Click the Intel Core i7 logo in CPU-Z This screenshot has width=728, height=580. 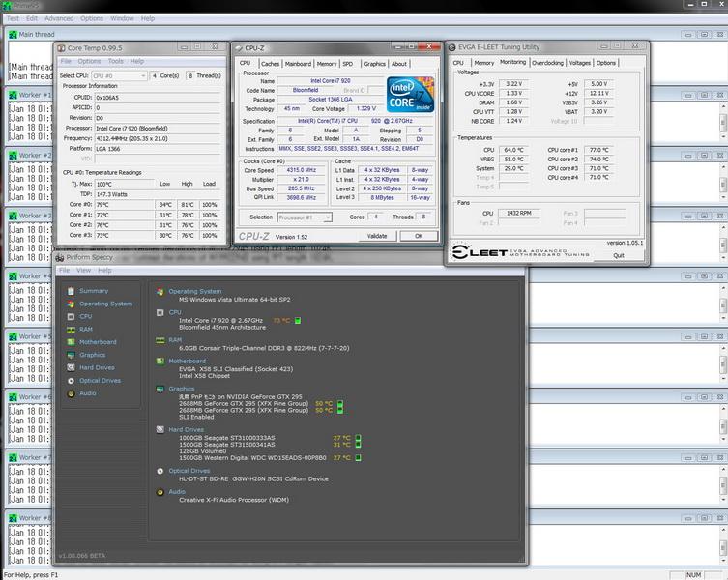click(x=410, y=95)
